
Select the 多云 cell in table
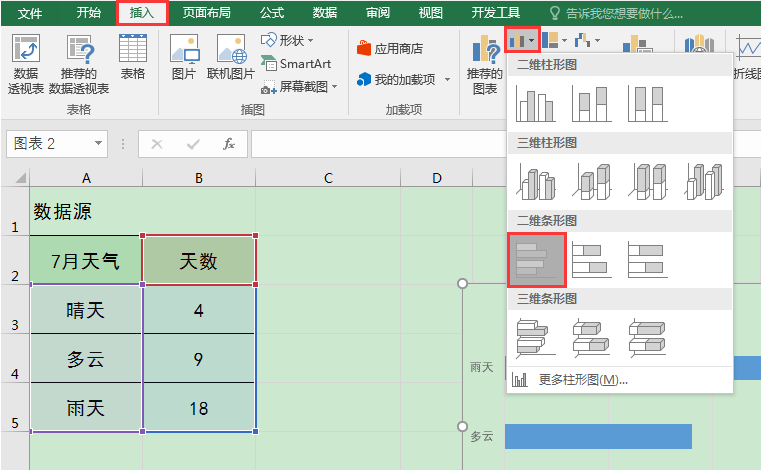point(86,359)
